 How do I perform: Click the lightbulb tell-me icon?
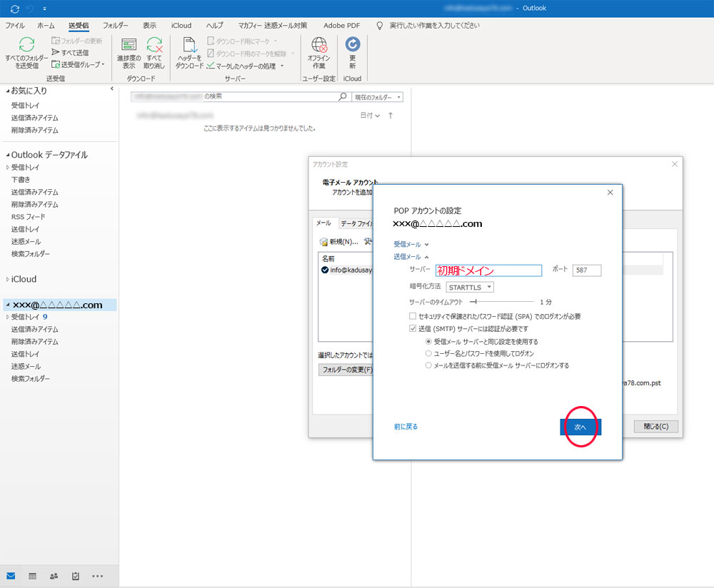tap(379, 26)
